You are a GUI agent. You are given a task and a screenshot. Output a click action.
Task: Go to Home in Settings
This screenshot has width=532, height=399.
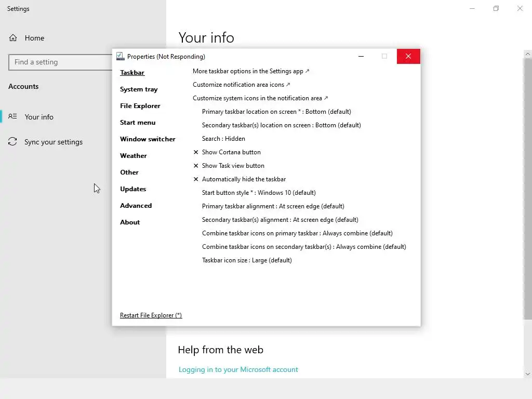(x=34, y=38)
